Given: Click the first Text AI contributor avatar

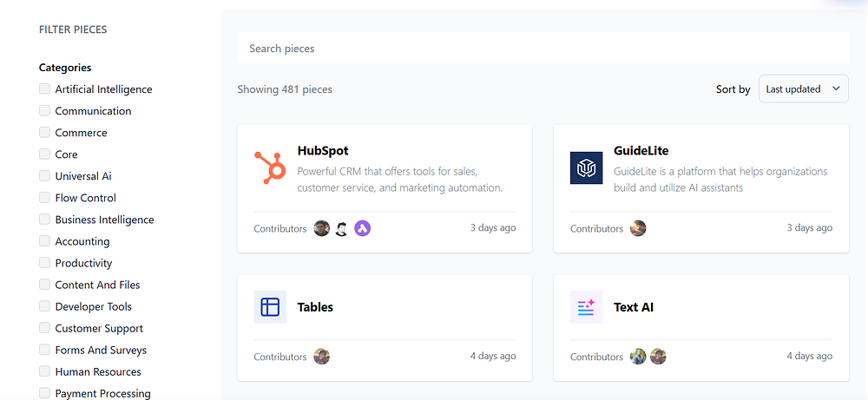Looking at the screenshot, I should (x=638, y=356).
